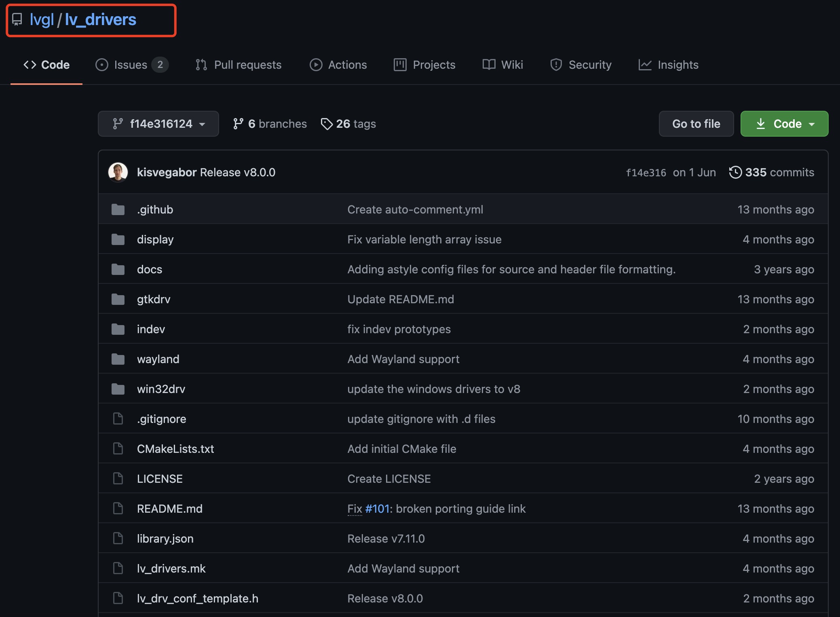Open the Pull requests tab

(x=238, y=65)
